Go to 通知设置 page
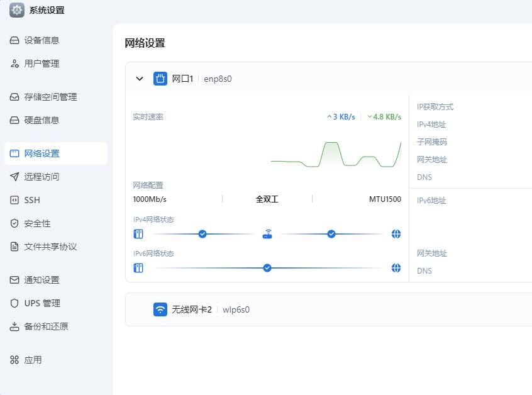The height and width of the screenshot is (395, 532). [56, 280]
